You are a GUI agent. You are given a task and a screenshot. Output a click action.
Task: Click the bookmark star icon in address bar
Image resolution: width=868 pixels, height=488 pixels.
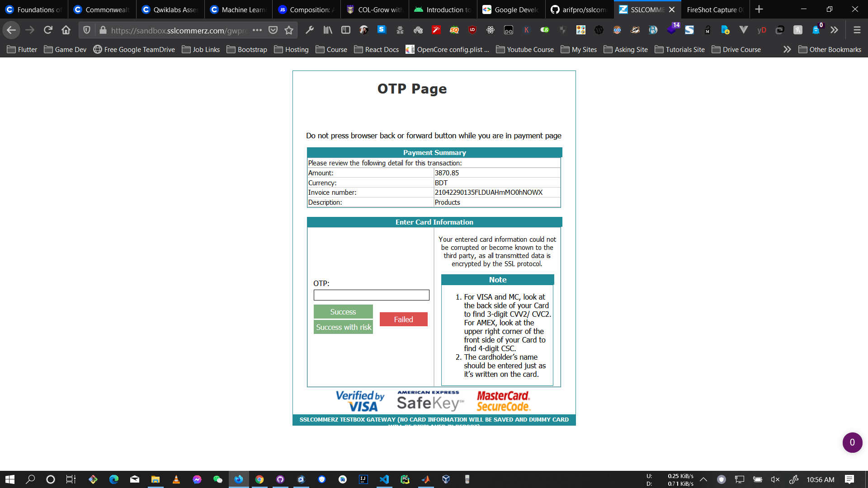point(288,30)
